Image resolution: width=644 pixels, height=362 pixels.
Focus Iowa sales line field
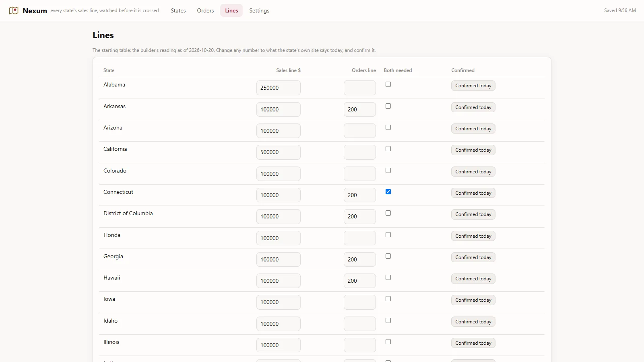click(279, 302)
